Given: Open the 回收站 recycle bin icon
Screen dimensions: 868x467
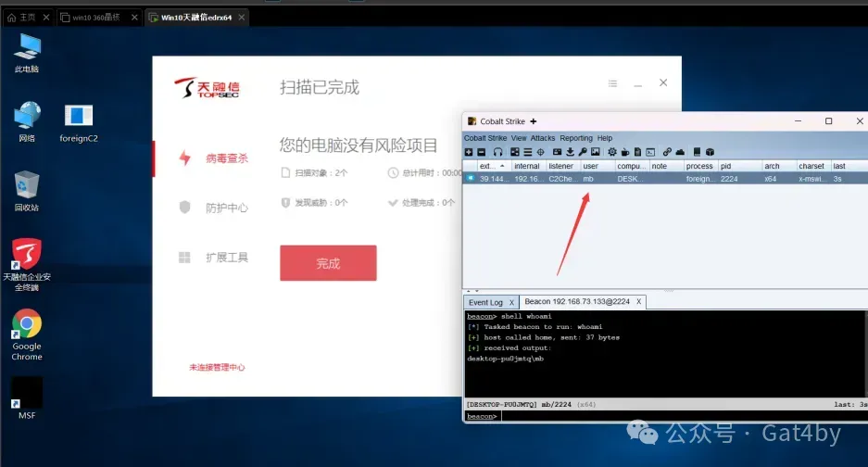Looking at the screenshot, I should (27, 191).
